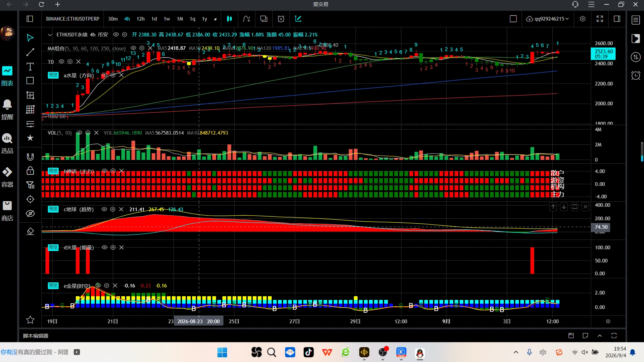Hide all drawings with crossed-eye icon
Image resolution: width=644 pixels, height=362 pixels.
click(x=30, y=214)
